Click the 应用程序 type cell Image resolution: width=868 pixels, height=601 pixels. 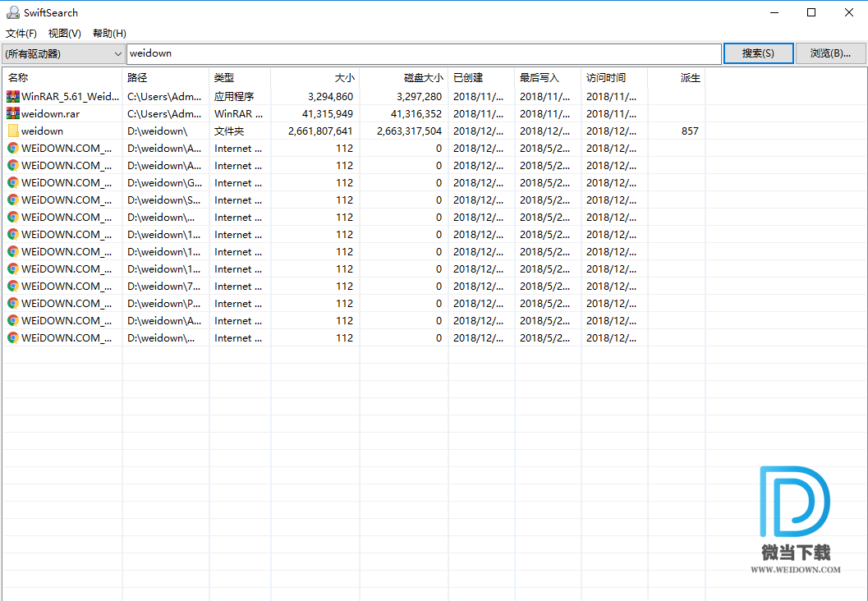click(234, 96)
